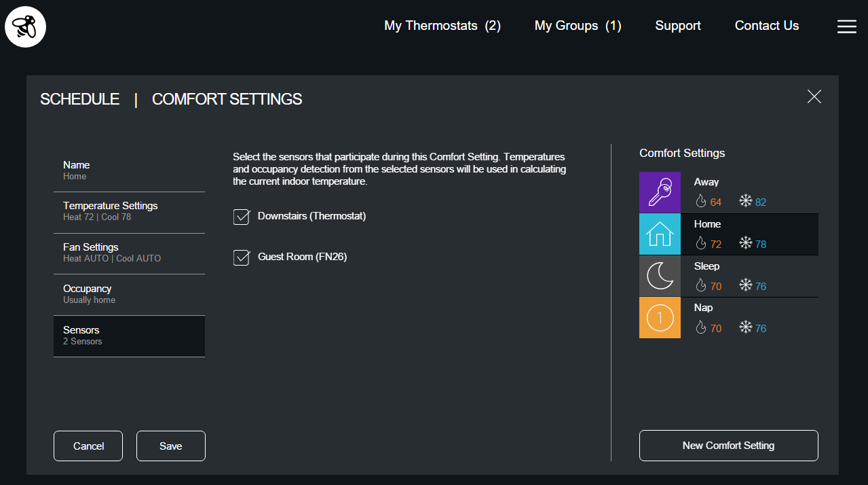Open Fan Settings section
Screen dimensions: 868x485
tap(129, 253)
